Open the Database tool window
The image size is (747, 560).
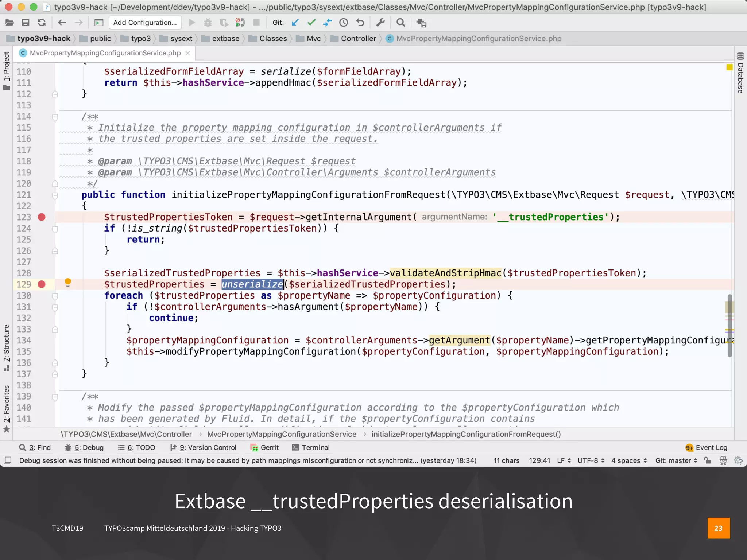740,73
